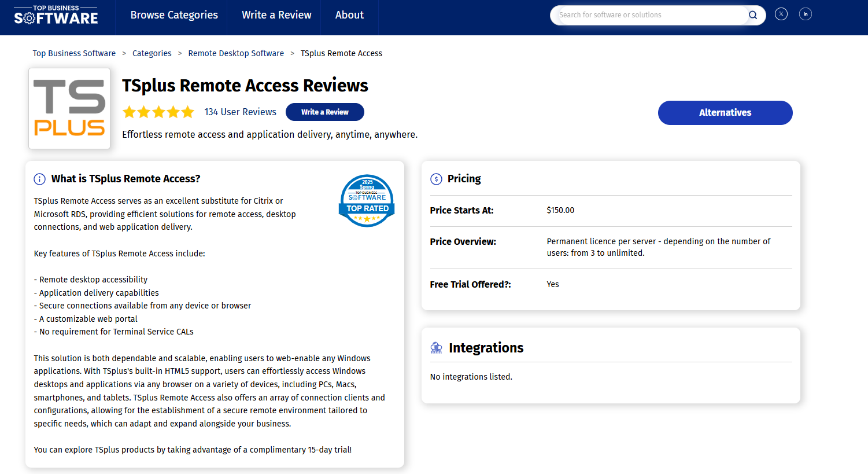Open the X (Twitter) social icon
Screen dimensions: 868x474
tap(781, 14)
